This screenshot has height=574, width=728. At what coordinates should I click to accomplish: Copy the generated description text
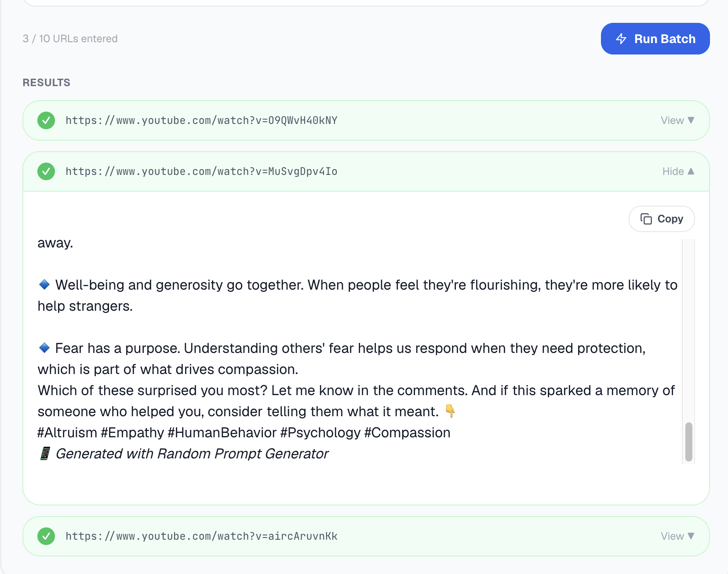662,219
